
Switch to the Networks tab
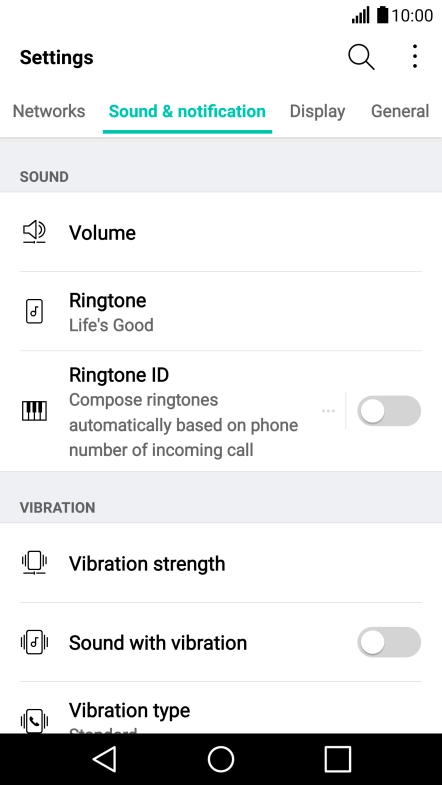pos(49,111)
